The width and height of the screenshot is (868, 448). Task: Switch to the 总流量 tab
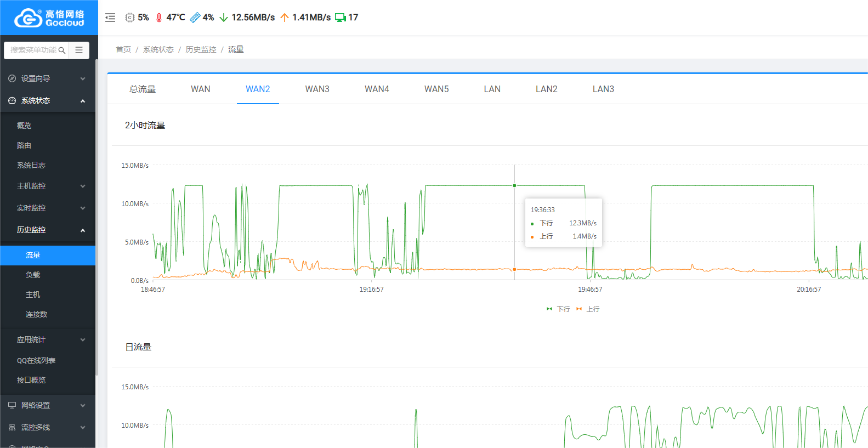pyautogui.click(x=143, y=89)
